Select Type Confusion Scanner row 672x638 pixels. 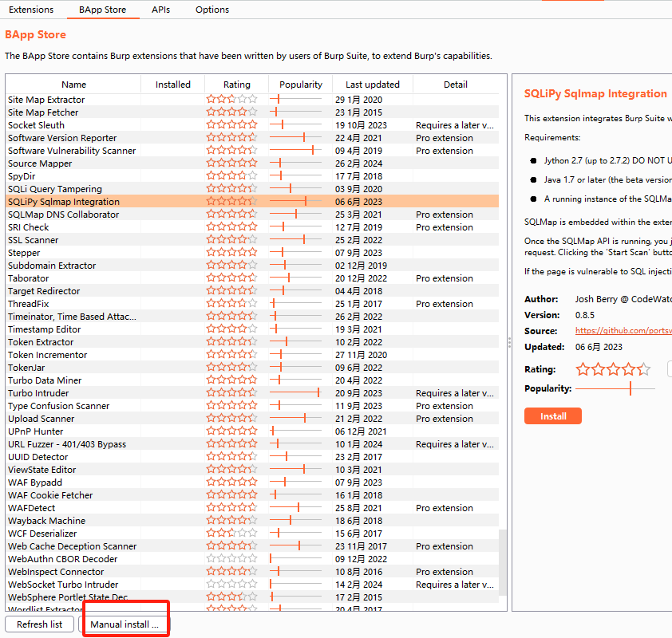[x=252, y=406]
